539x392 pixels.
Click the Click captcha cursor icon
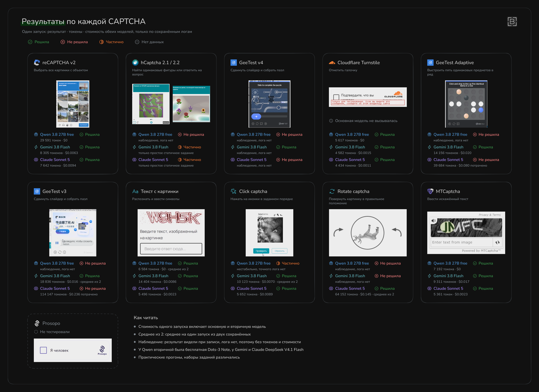[x=233, y=191]
